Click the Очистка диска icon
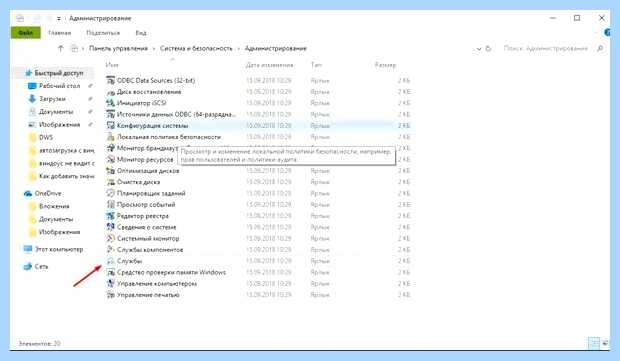 (111, 182)
